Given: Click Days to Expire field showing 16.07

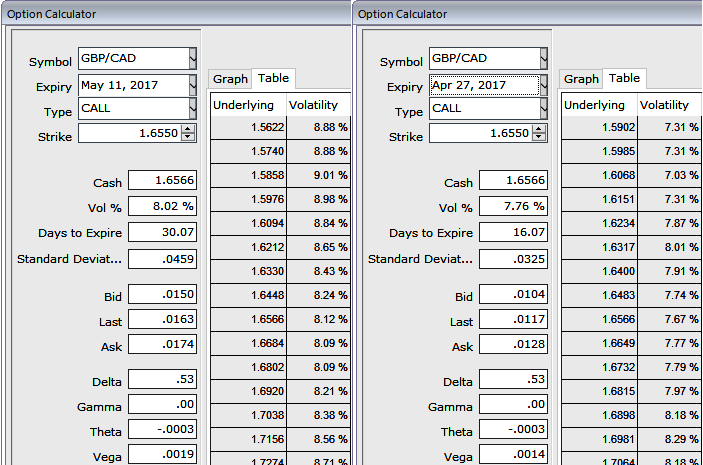Looking at the screenshot, I should tap(513, 232).
